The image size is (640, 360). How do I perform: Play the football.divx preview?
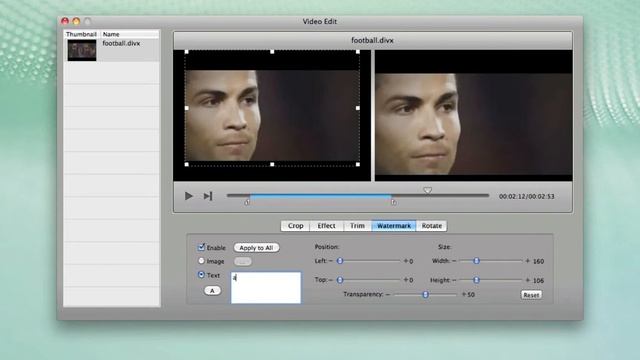point(189,196)
